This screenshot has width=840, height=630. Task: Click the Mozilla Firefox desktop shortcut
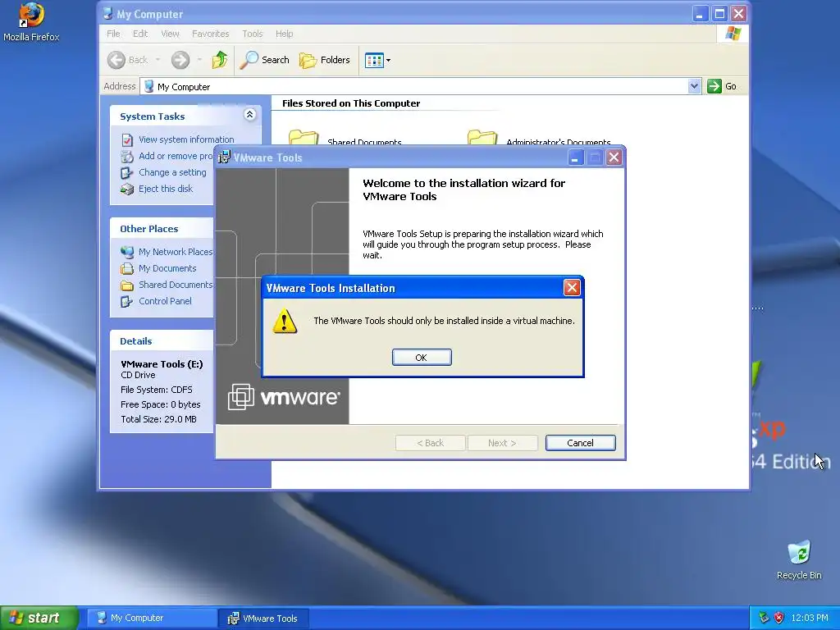coord(32,22)
